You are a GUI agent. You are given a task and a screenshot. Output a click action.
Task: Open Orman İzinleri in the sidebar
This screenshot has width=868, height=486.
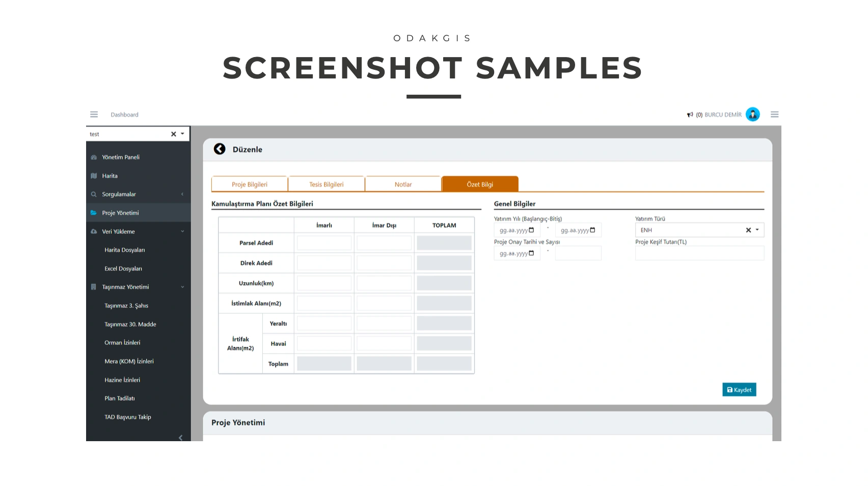(122, 343)
